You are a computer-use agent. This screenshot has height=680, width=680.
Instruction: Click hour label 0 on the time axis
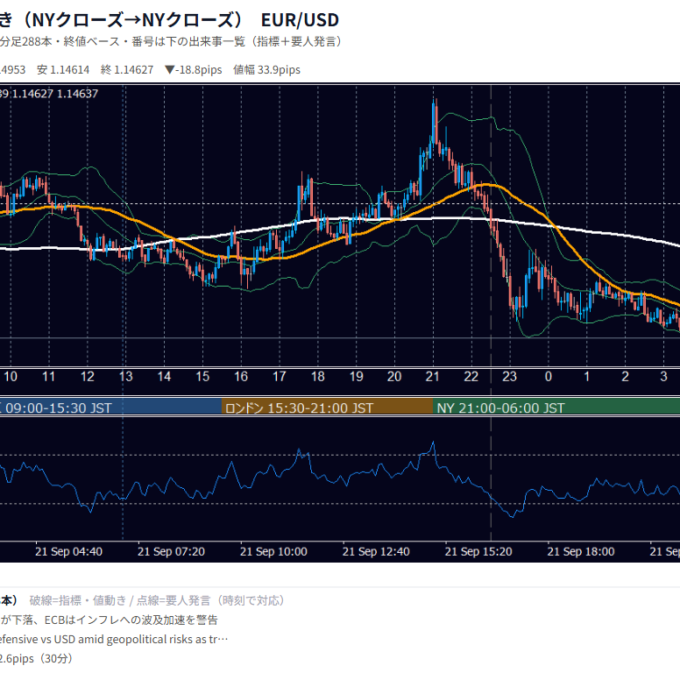click(x=548, y=376)
